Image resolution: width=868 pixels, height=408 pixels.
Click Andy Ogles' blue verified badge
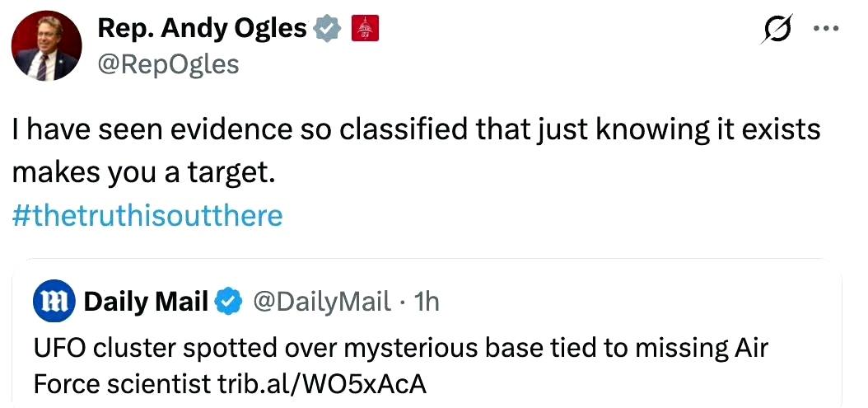point(329,29)
